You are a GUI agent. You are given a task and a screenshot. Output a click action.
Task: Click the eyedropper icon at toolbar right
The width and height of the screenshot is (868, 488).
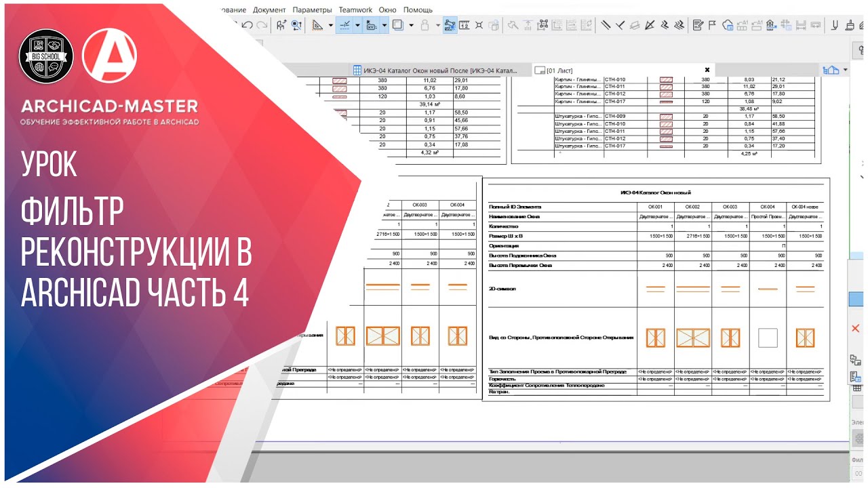[x=834, y=25]
